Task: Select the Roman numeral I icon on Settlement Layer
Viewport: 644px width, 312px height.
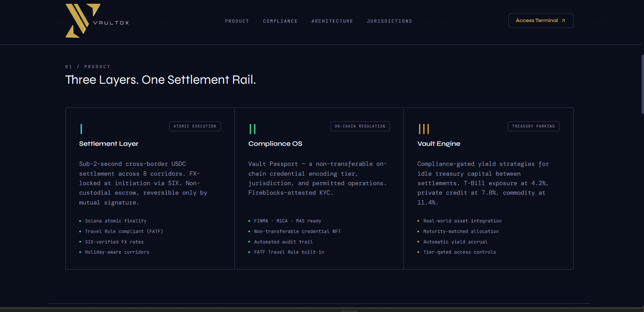Action: (x=81, y=129)
